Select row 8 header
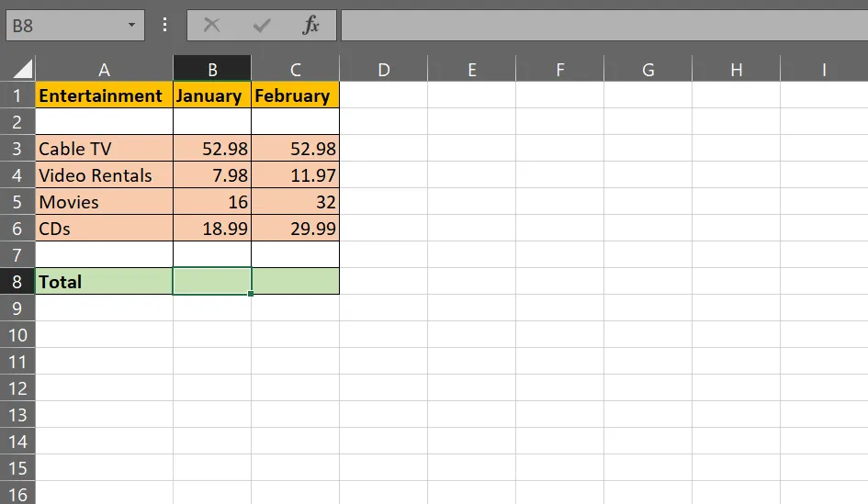Screen dimensions: 868x504 coord(17,282)
